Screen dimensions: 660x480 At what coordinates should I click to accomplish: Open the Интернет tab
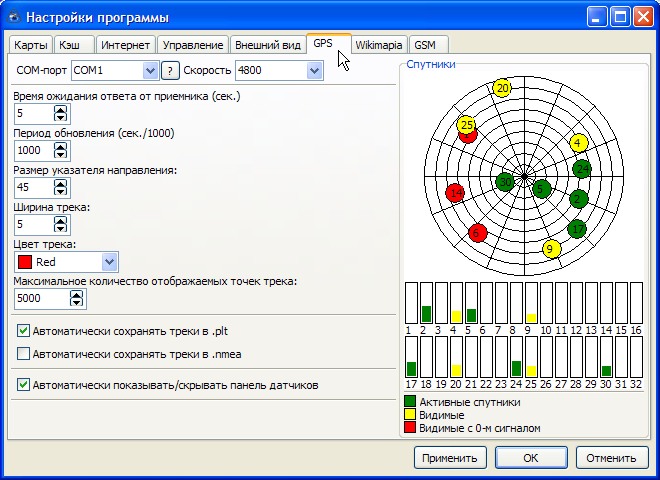[x=126, y=45]
